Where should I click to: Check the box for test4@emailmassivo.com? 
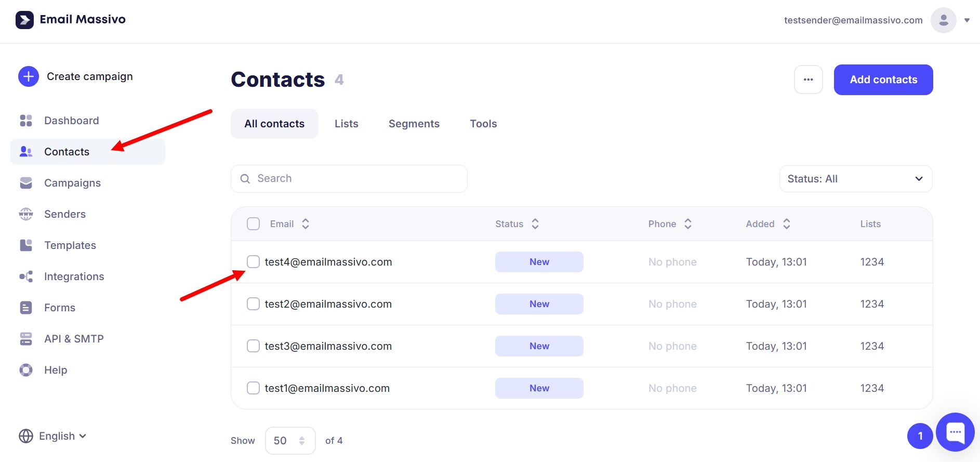tap(253, 262)
